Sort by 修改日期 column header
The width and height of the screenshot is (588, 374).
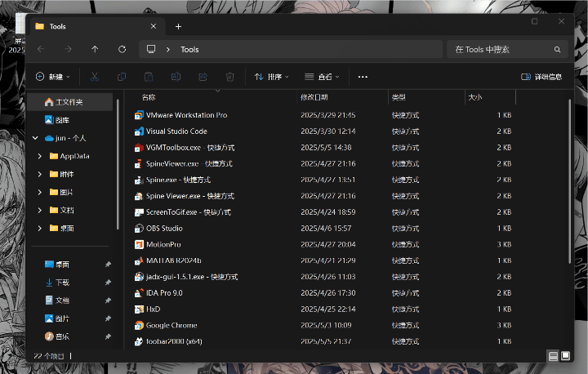click(x=314, y=97)
